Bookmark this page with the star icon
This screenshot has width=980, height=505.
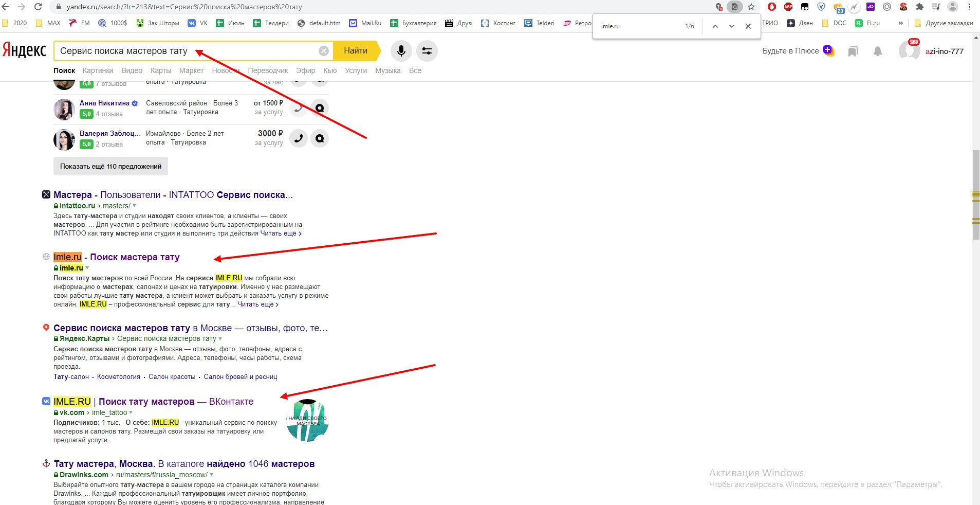[751, 7]
